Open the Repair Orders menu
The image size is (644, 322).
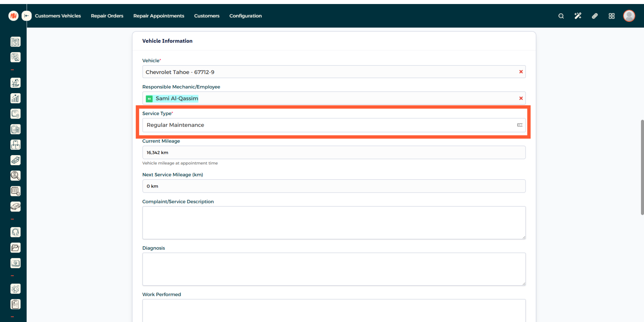tap(107, 16)
